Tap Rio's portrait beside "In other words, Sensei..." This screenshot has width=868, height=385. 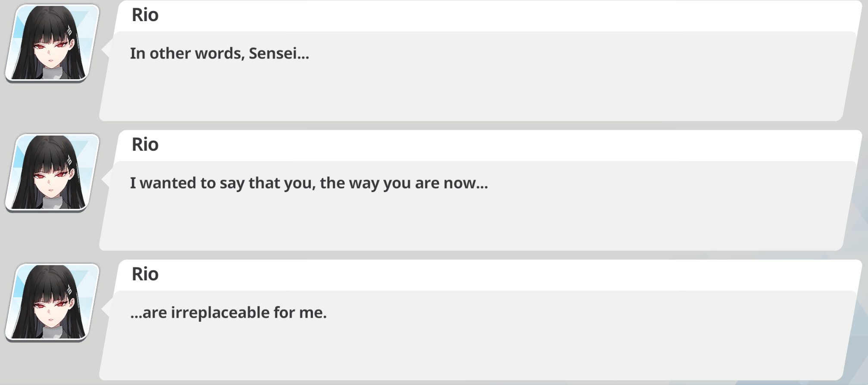52,43
